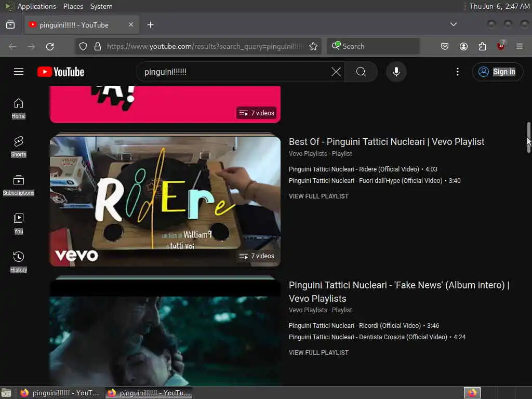The height and width of the screenshot is (399, 532).
Task: Open Ricordi (Official Video) entry
Action: pos(364,325)
